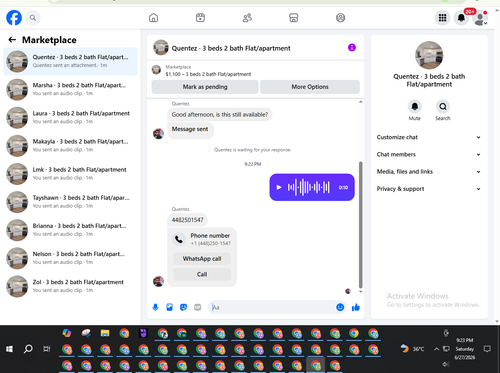Open the notifications bell
The image size is (500, 373).
point(461,18)
